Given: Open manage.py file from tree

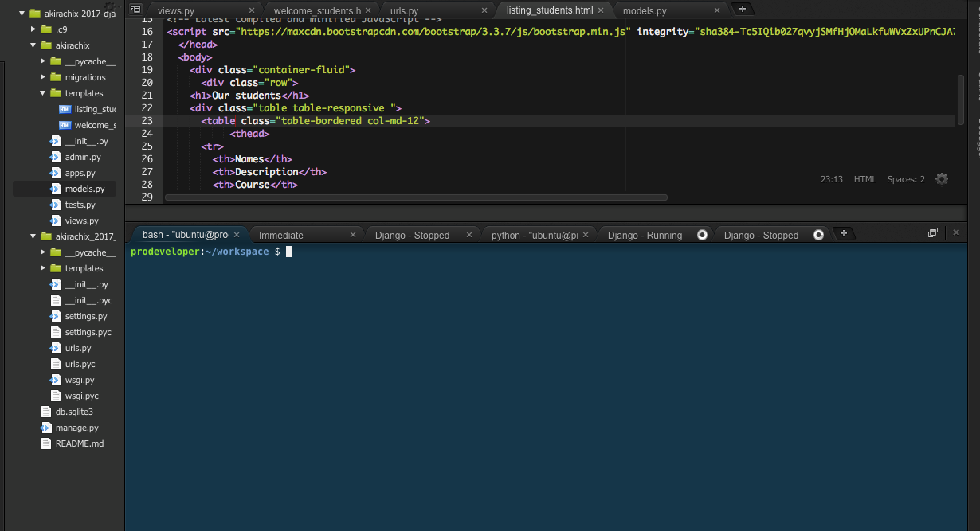Looking at the screenshot, I should click(x=76, y=428).
